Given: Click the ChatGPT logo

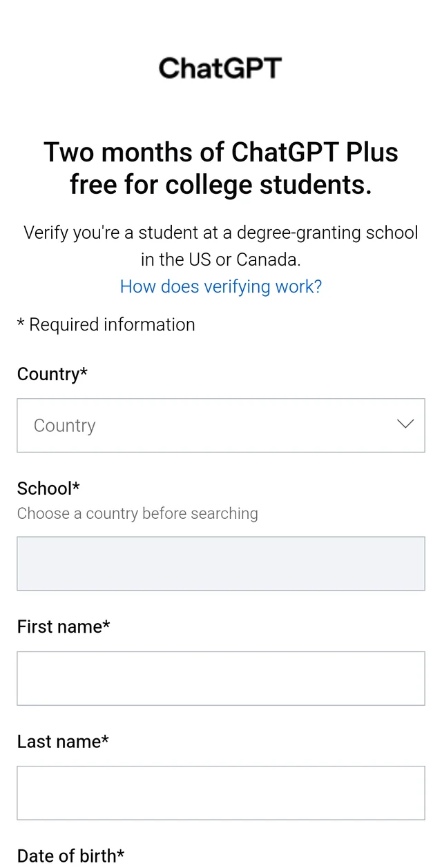Looking at the screenshot, I should click(x=220, y=68).
